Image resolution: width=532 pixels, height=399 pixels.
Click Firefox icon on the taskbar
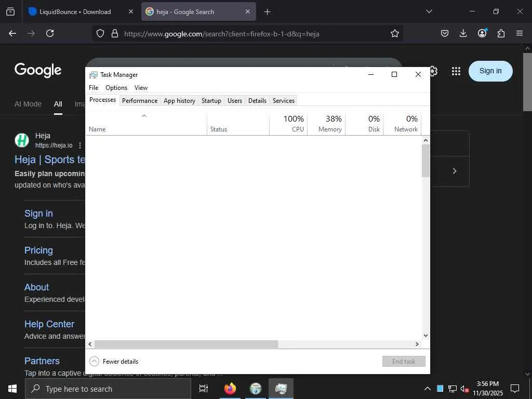click(x=230, y=389)
